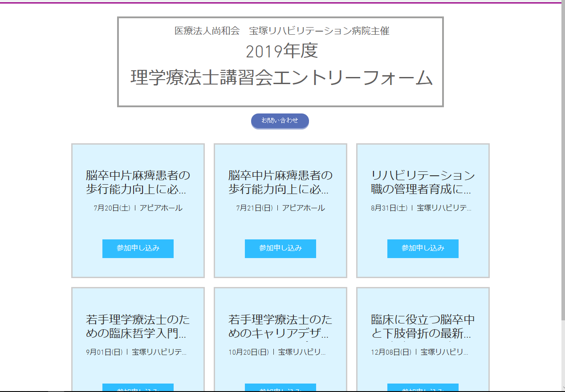The height and width of the screenshot is (392, 565).
Task: Select the 10月20日(日) date and venue text
Action: [x=277, y=352]
